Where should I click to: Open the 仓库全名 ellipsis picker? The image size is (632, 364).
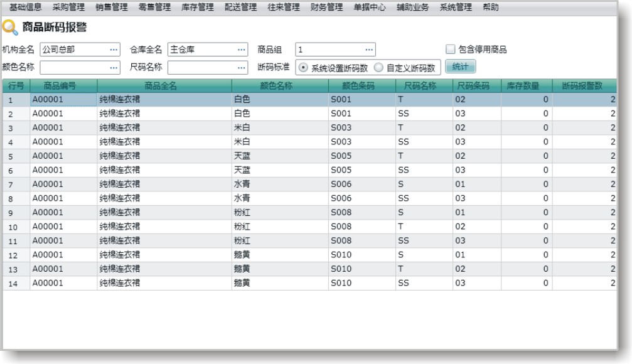click(242, 50)
